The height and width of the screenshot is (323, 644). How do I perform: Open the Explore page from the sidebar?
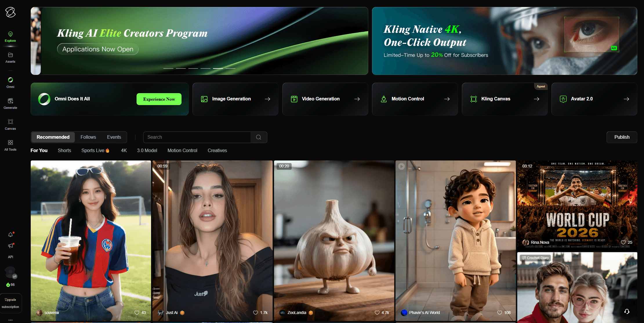tap(10, 37)
